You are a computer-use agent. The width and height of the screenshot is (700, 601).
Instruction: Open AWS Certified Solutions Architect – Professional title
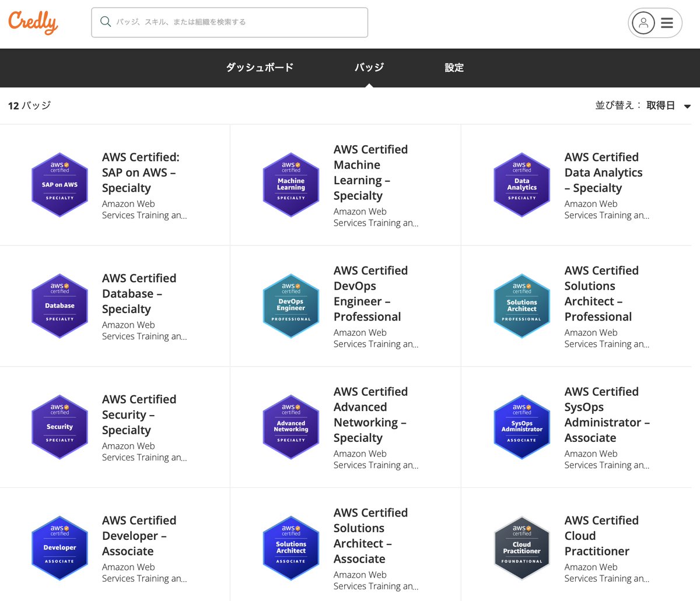pos(602,294)
